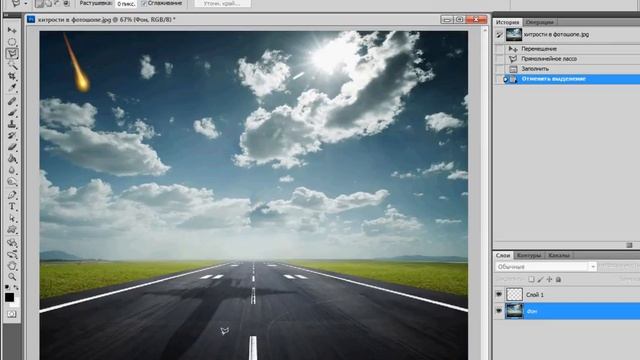Switch to the Контуры tab

(x=529, y=255)
